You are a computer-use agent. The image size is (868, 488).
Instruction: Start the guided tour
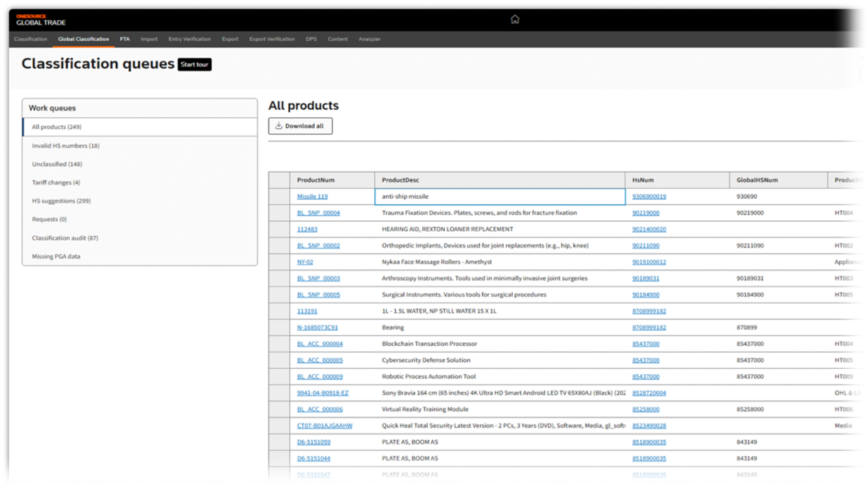coord(195,64)
